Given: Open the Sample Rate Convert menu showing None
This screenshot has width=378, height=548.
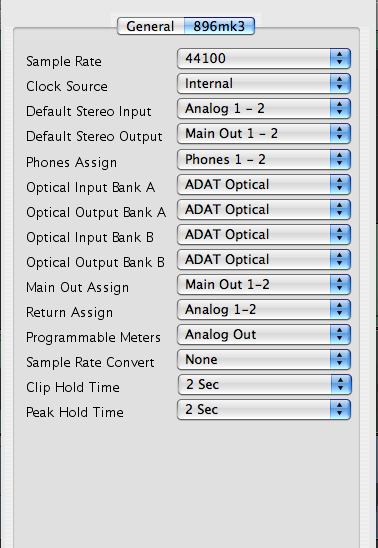Looking at the screenshot, I should click(x=264, y=360).
